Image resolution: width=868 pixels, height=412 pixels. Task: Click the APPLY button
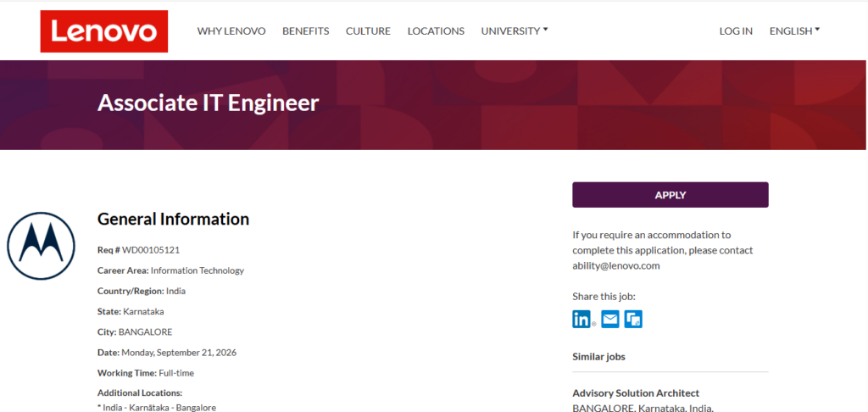(670, 195)
